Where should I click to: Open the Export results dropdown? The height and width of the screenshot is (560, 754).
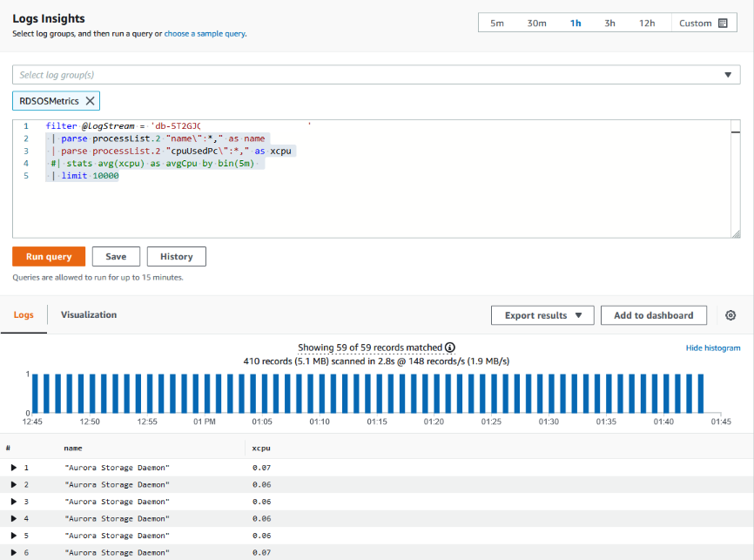pyautogui.click(x=542, y=314)
